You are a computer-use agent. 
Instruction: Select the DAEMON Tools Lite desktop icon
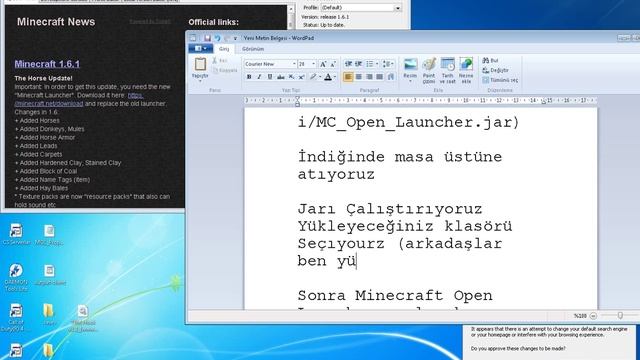tap(16, 277)
